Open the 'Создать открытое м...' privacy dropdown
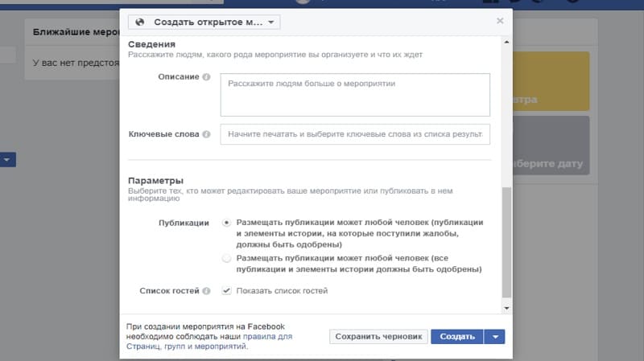644x361 pixels. tap(204, 23)
